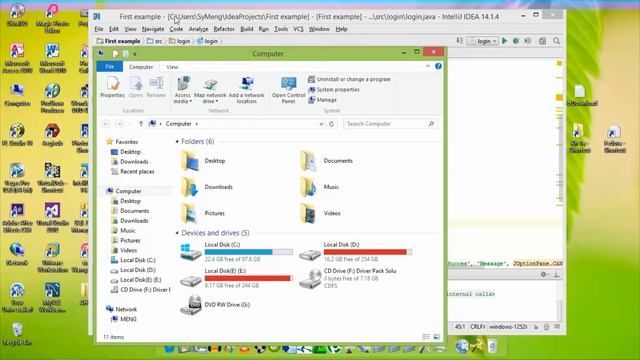The height and width of the screenshot is (360, 640).
Task: Select the Pictures folder in main pane
Action: 203,213
